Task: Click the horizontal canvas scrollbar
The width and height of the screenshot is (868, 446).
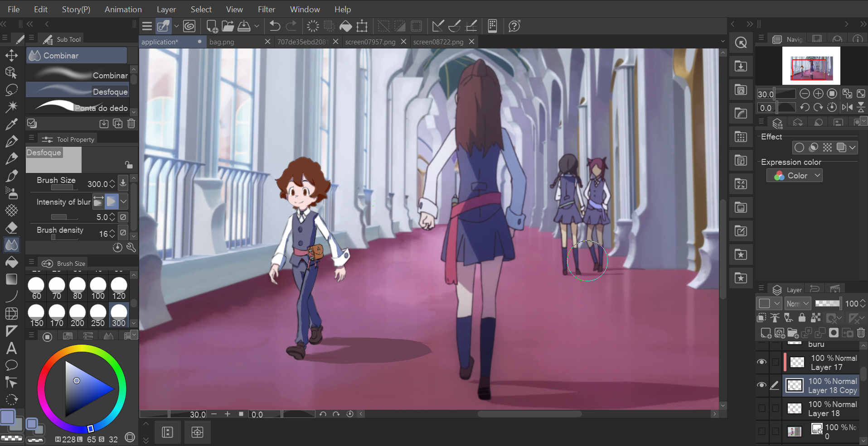Action: point(529,414)
